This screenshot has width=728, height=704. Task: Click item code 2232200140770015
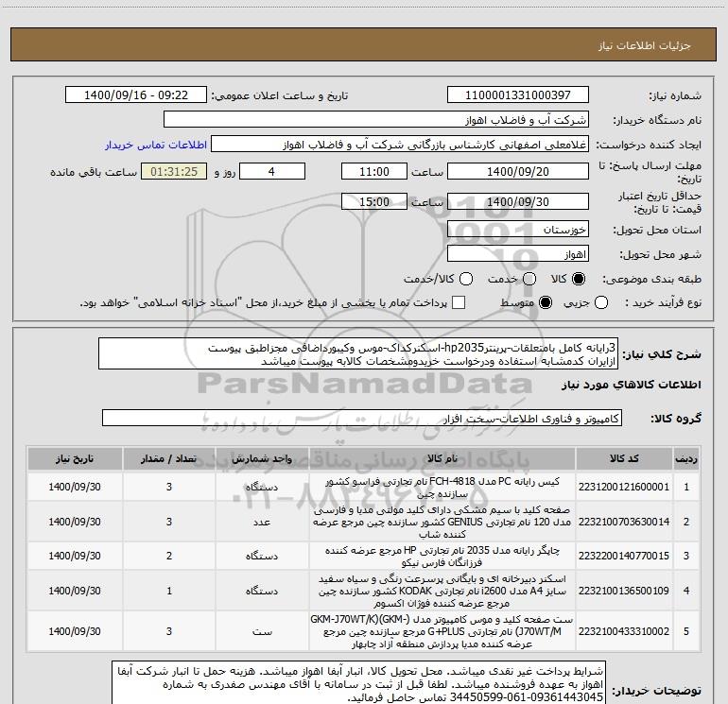click(x=624, y=556)
